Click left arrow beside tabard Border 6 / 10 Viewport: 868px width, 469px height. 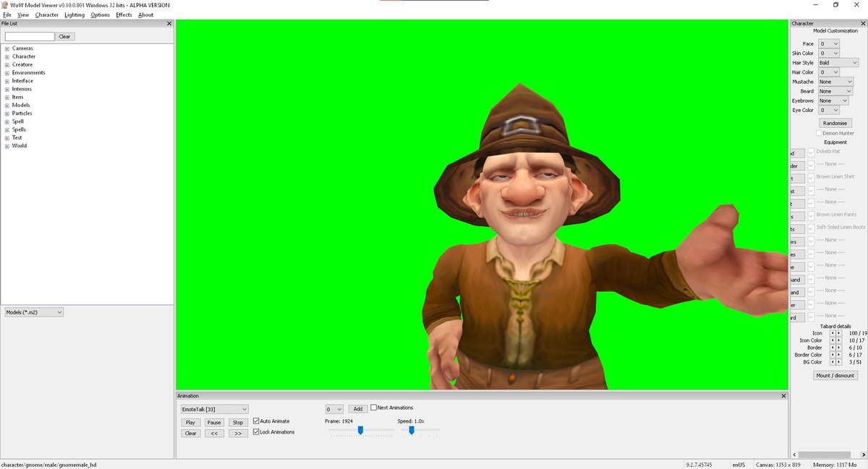pyautogui.click(x=832, y=348)
